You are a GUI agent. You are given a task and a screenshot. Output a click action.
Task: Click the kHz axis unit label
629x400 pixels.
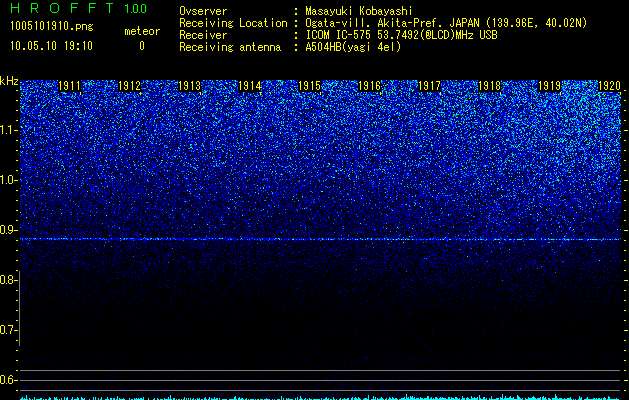point(9,81)
